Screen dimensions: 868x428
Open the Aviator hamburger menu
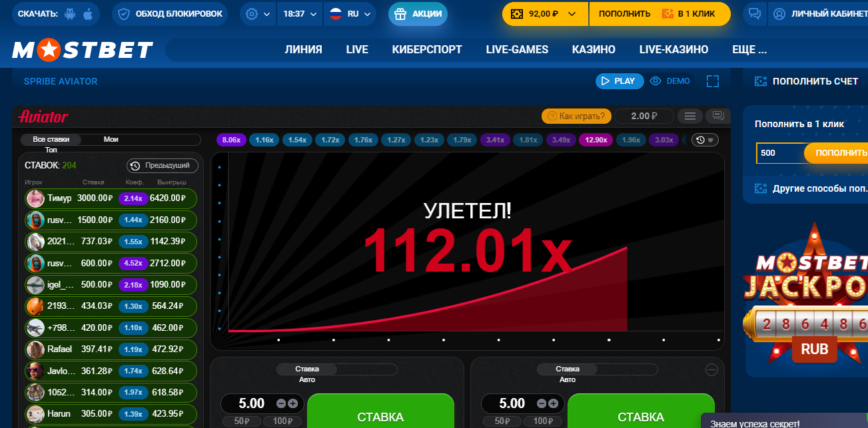coord(689,116)
